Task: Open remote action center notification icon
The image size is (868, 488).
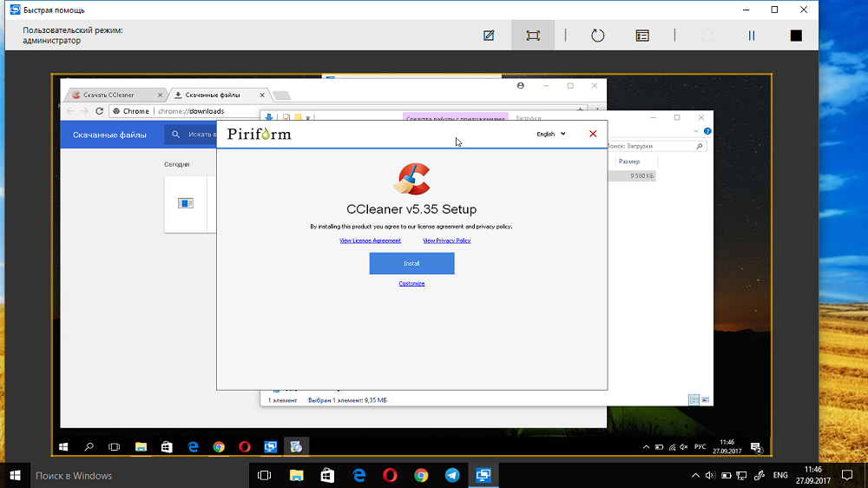Action: pos(757,447)
